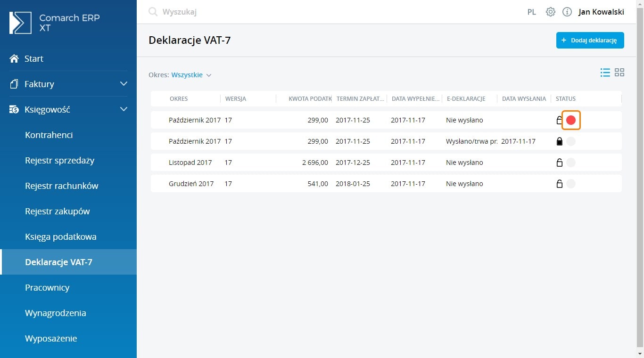Click the lock icon for Listopad 2017
Screen dimensions: 644x358
560,163
